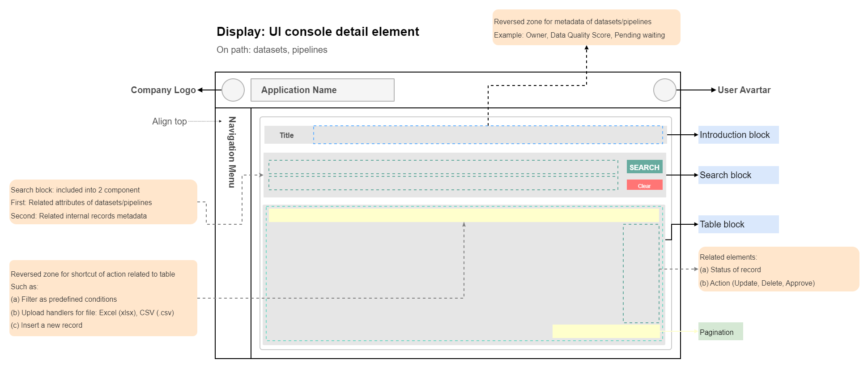The width and height of the screenshot is (868, 368).
Task: Click the User Avartar annotation text
Action: 744,90
